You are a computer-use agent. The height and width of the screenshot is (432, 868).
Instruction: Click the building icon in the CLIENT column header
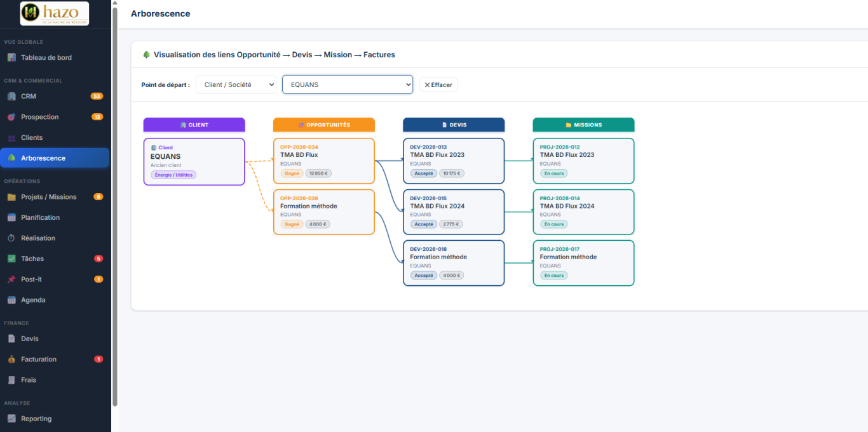[x=183, y=125]
